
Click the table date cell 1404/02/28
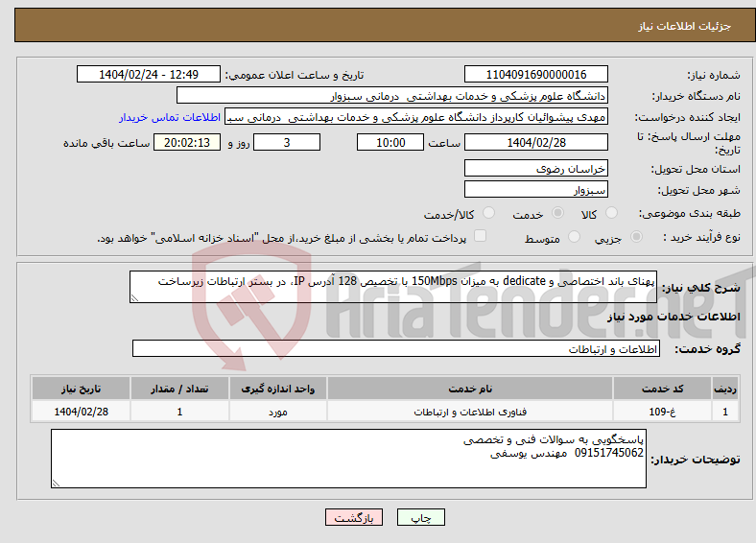[x=81, y=412]
